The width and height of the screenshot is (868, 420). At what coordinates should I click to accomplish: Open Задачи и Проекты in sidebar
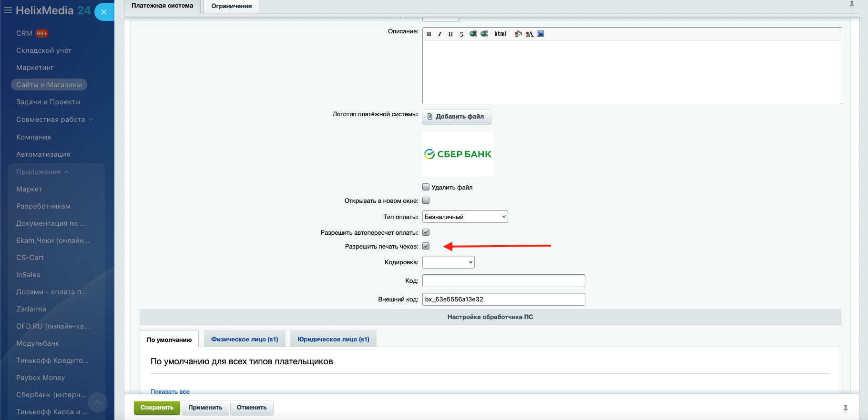point(48,102)
